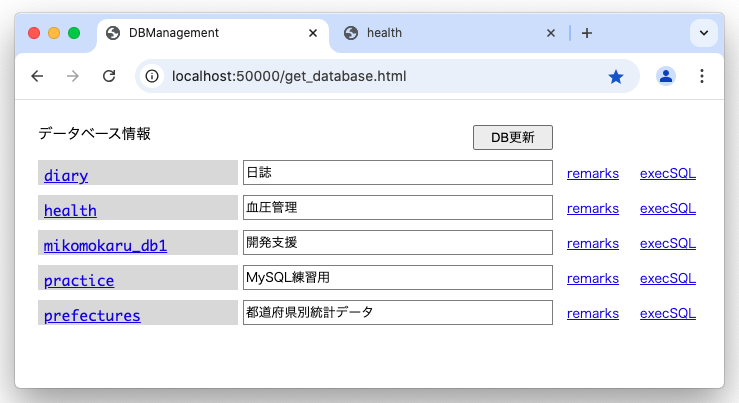Screen dimensions: 739x403
Task: Open the Chrome three-dot menu
Action: (x=702, y=76)
